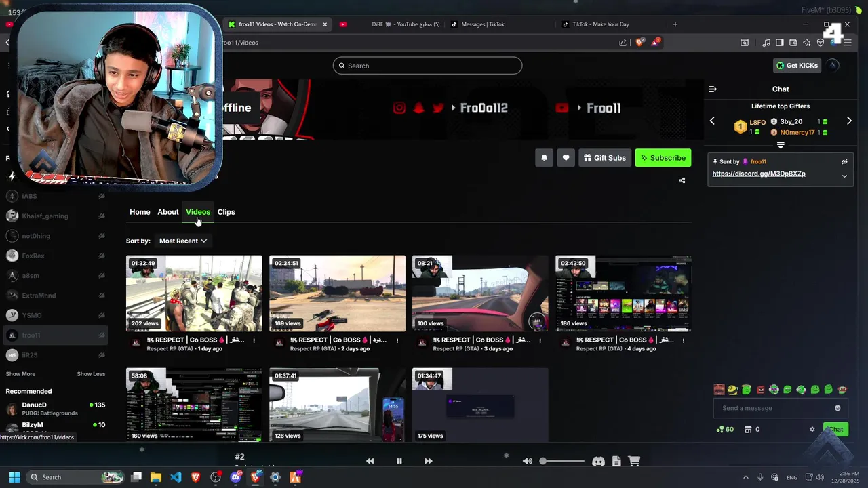Image resolution: width=868 pixels, height=488 pixels.
Task: Click the share icon below Subscribe
Action: (682, 180)
